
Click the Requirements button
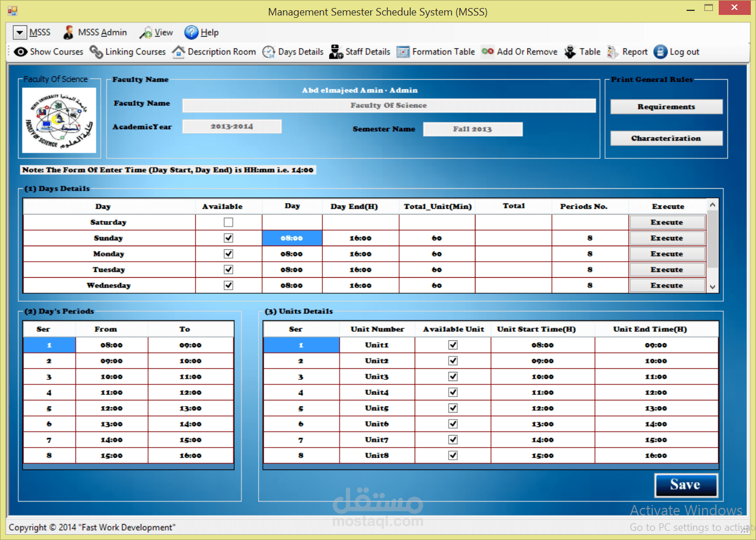click(666, 107)
